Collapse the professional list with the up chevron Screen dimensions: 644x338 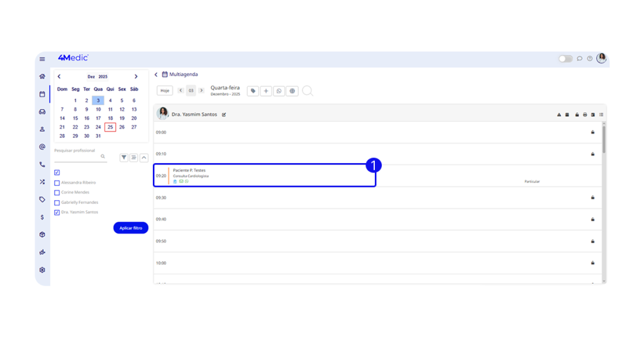click(144, 158)
